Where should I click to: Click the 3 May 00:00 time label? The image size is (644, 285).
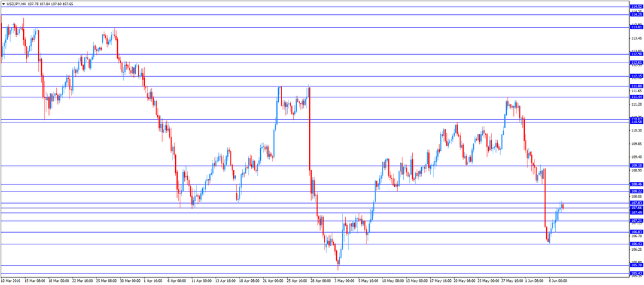pyautogui.click(x=344, y=280)
